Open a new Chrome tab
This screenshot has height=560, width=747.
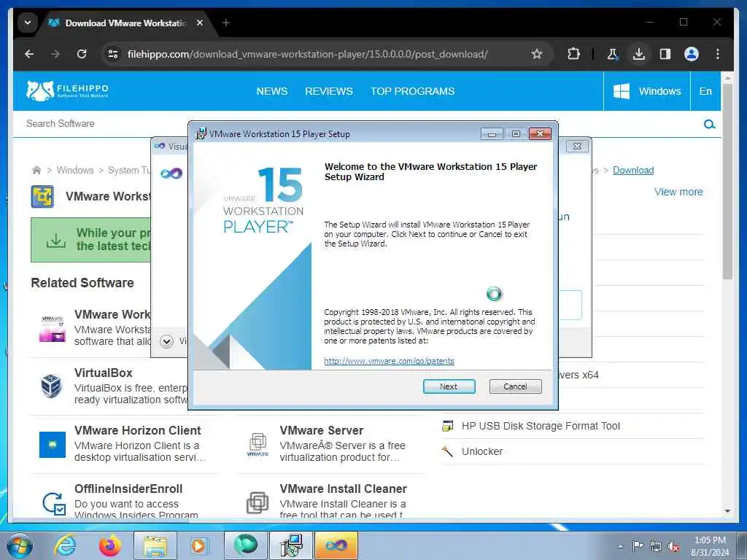click(x=226, y=23)
